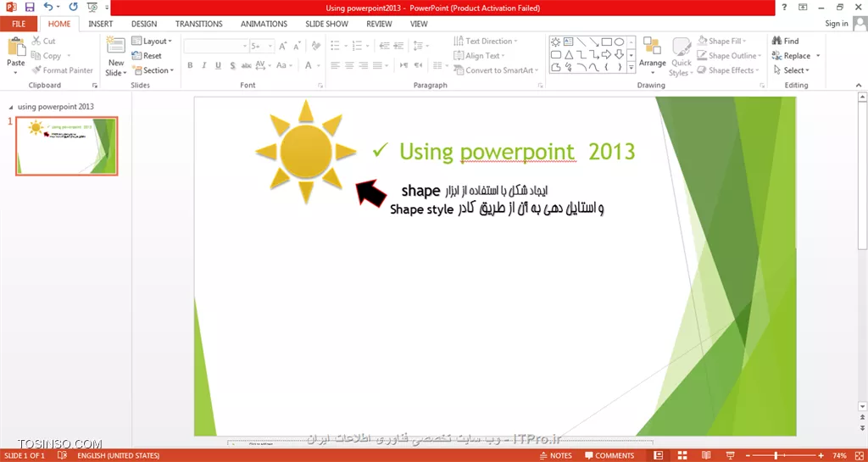Insert a New Slide

click(116, 57)
